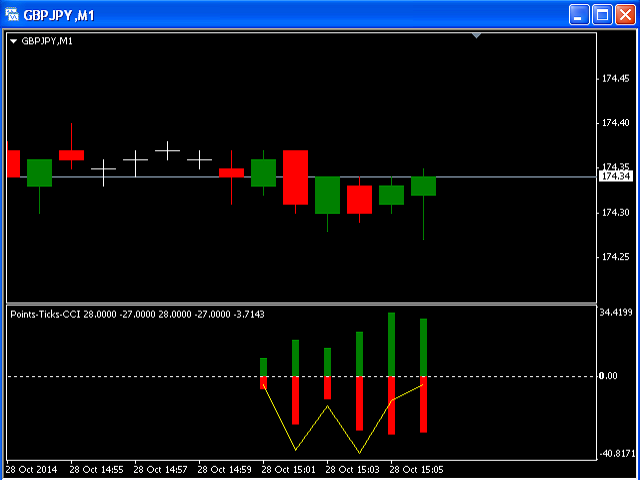Click the 28 Oct 14:55 time label
Screen dimensions: 640x480
pos(96,470)
